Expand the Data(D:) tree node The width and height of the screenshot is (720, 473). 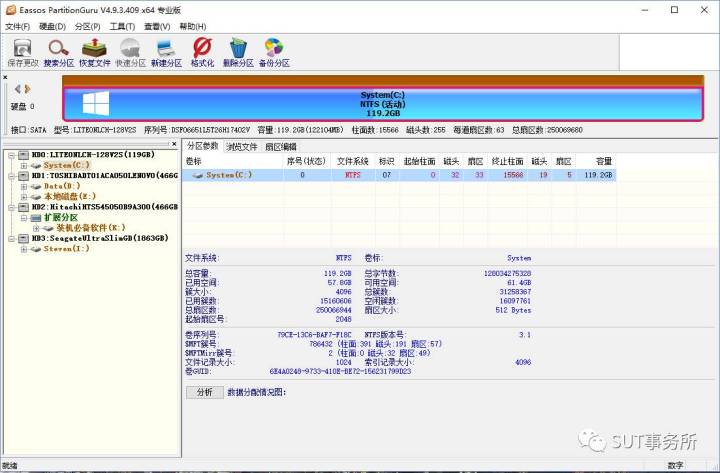24,186
